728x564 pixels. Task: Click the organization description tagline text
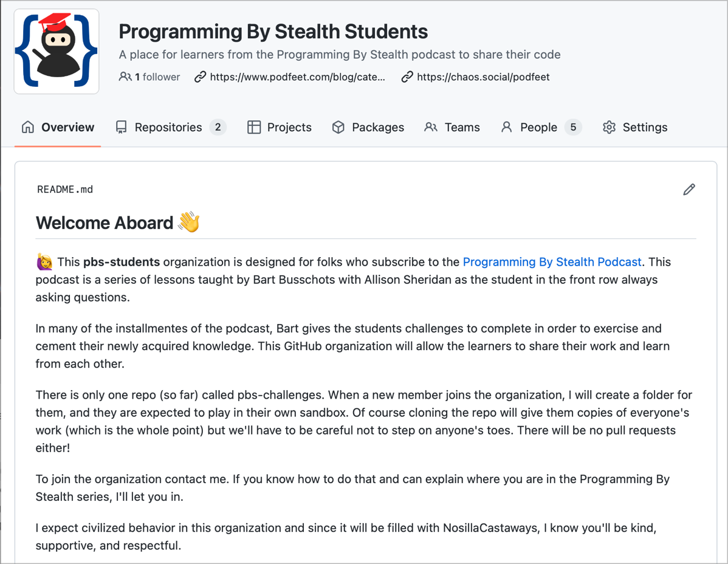click(x=340, y=54)
